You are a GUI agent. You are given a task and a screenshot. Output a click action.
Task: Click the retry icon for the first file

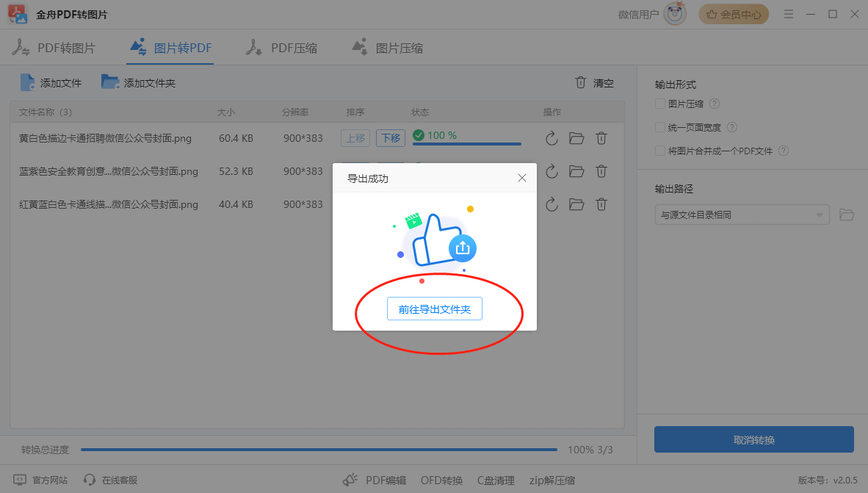(x=552, y=138)
